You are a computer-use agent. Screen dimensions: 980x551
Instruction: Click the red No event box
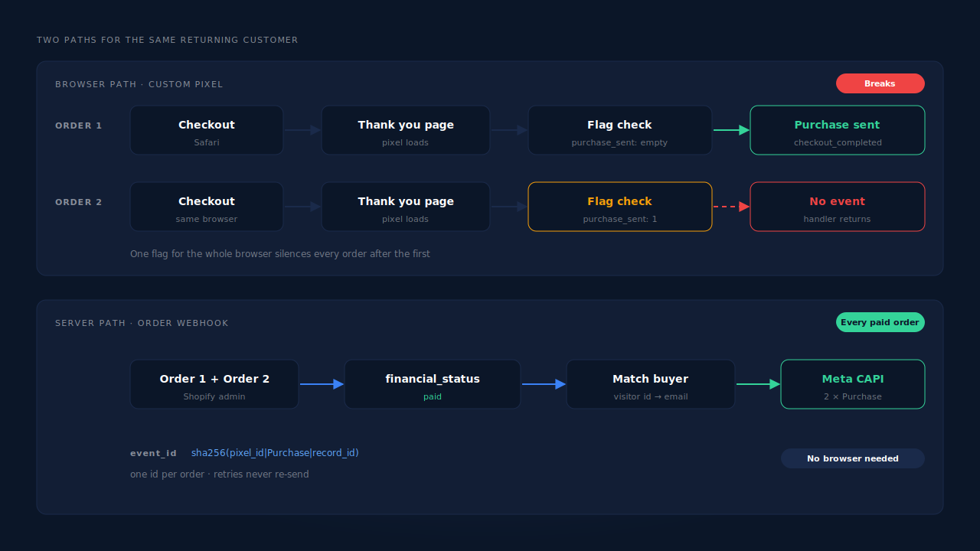(x=838, y=207)
